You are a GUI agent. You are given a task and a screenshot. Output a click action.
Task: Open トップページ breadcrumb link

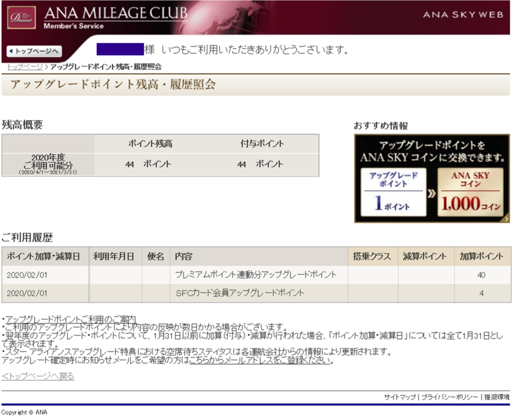coord(25,67)
